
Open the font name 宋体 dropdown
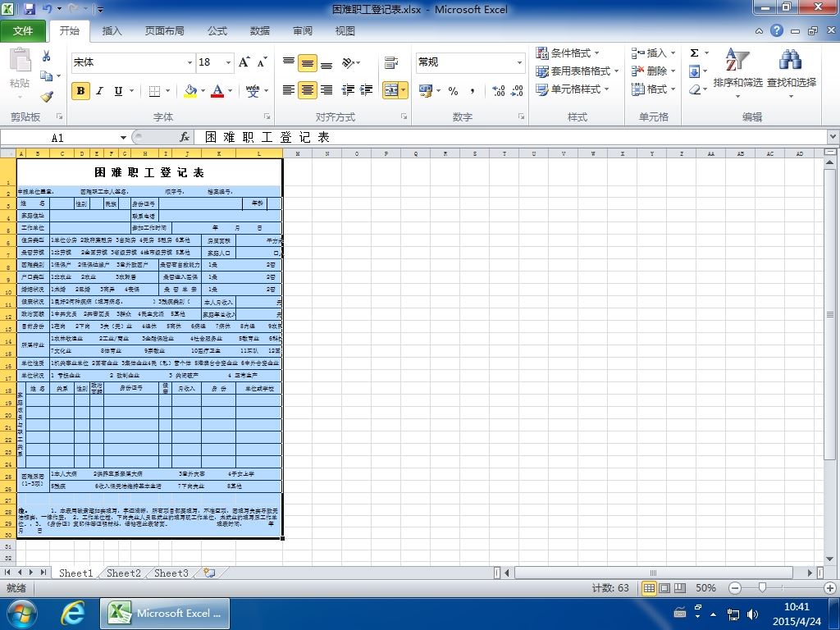[189, 62]
